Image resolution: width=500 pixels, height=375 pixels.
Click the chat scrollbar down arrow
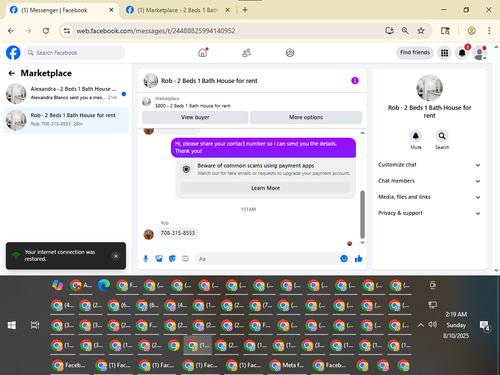click(362, 243)
